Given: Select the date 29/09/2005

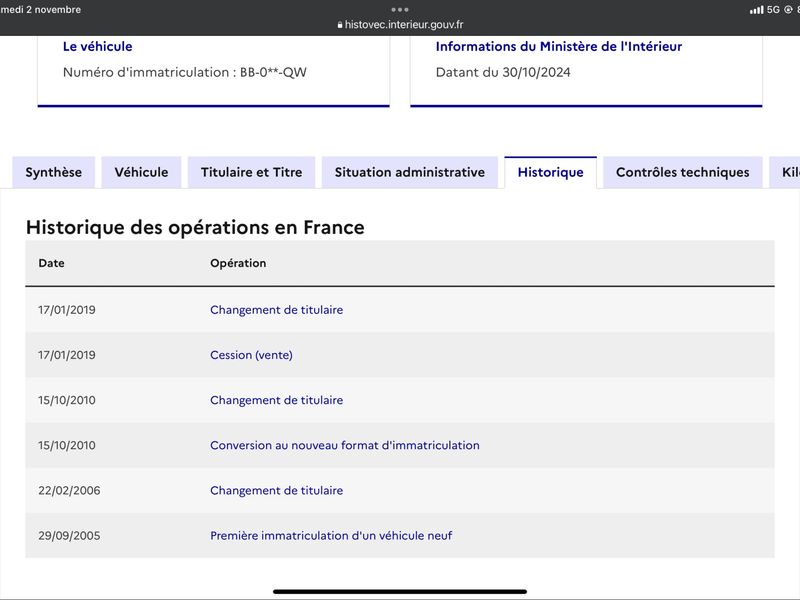Looking at the screenshot, I should click(x=69, y=536).
